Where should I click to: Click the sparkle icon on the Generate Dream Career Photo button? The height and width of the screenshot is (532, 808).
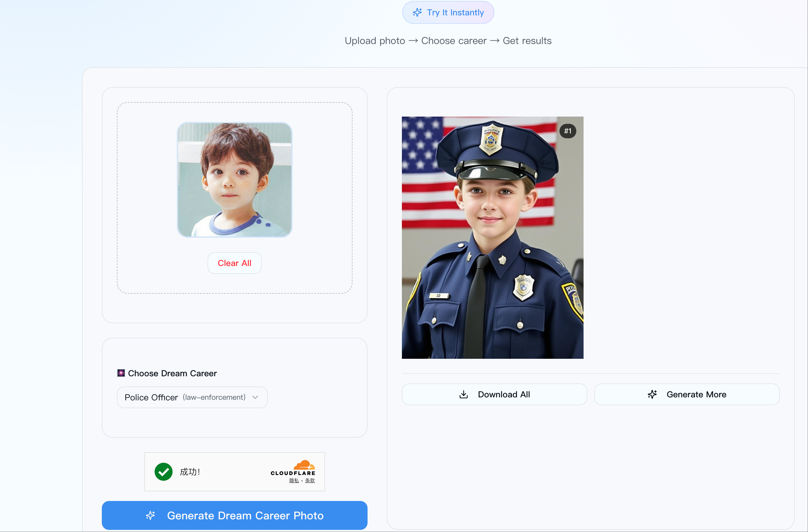pyautogui.click(x=150, y=515)
